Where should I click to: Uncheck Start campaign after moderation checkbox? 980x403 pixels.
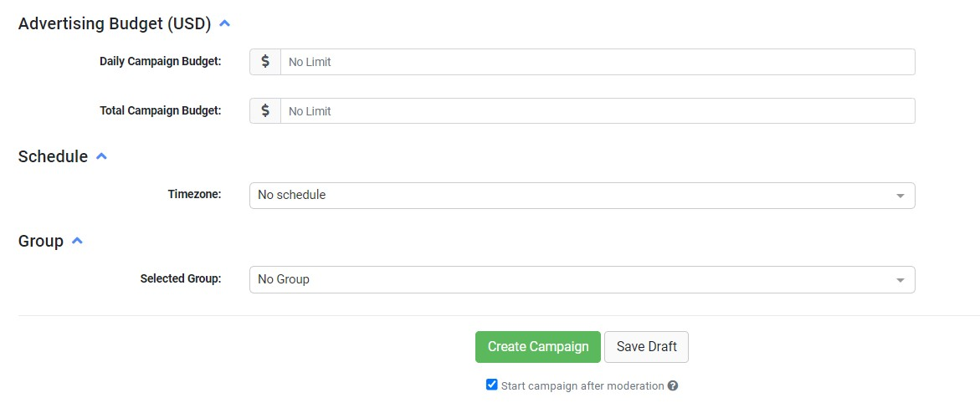point(492,385)
